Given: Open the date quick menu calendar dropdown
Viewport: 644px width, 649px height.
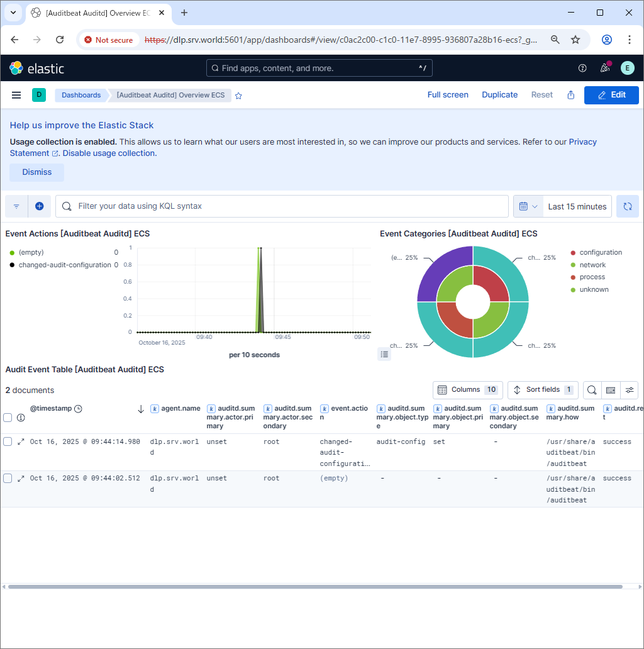Looking at the screenshot, I should [x=528, y=206].
